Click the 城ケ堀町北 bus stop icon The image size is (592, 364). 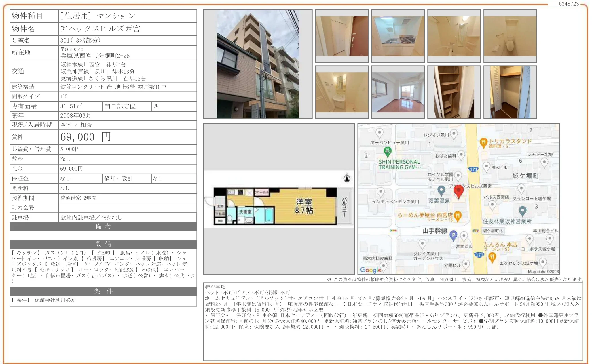click(x=476, y=231)
